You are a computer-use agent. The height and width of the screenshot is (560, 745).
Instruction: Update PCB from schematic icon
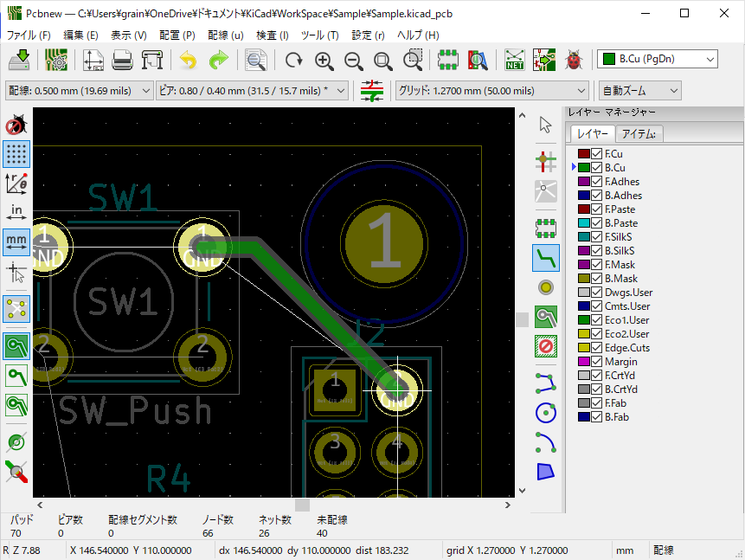point(544,60)
